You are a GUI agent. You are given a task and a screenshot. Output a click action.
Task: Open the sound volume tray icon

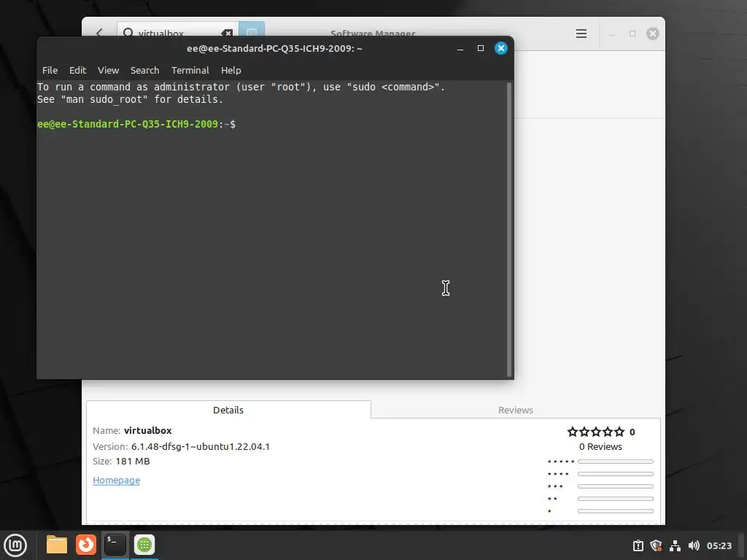pyautogui.click(x=694, y=545)
